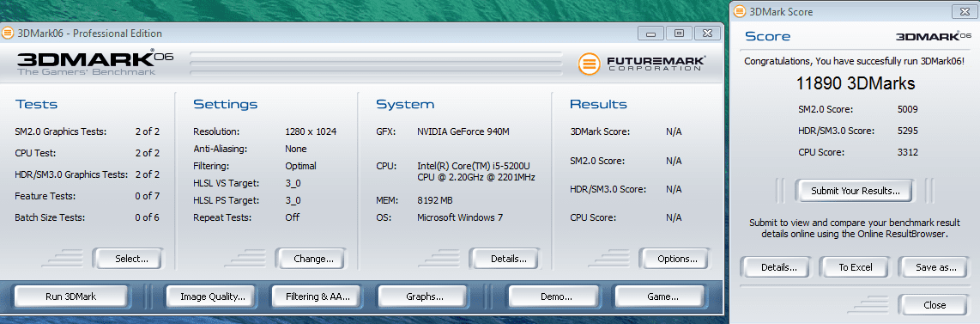This screenshot has height=324, width=980.
Task: Click the Feature Tests count 0 of 7
Action: tap(148, 196)
